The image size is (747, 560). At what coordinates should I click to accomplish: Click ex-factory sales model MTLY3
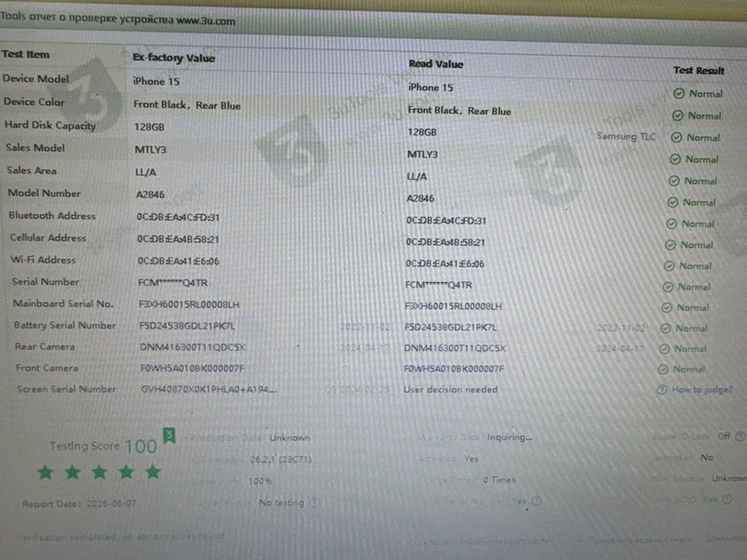pos(151,150)
